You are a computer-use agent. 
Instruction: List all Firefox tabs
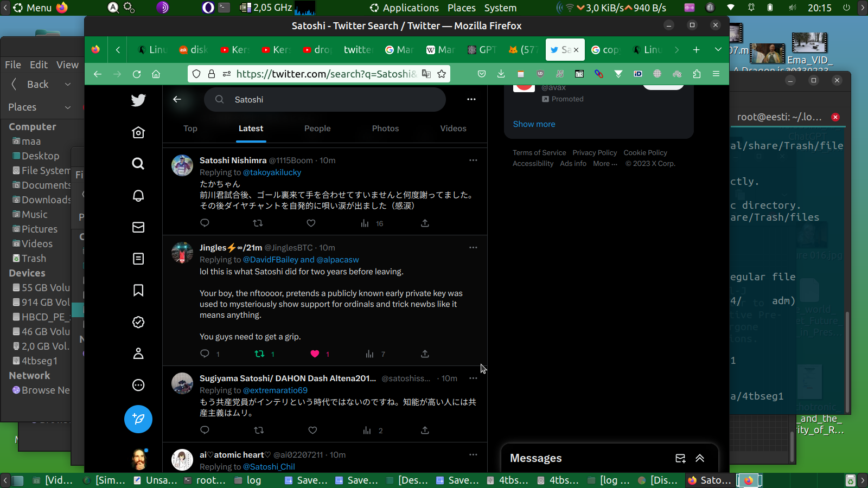[x=718, y=50]
